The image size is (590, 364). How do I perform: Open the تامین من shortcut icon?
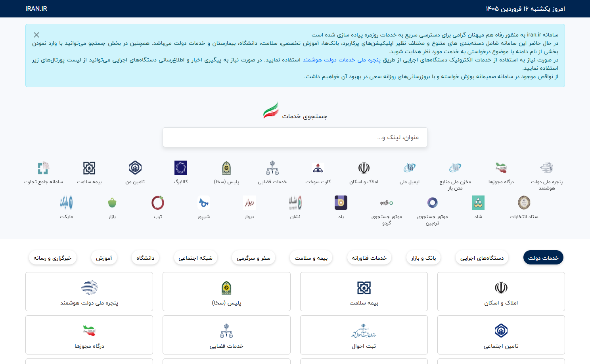[x=135, y=168]
